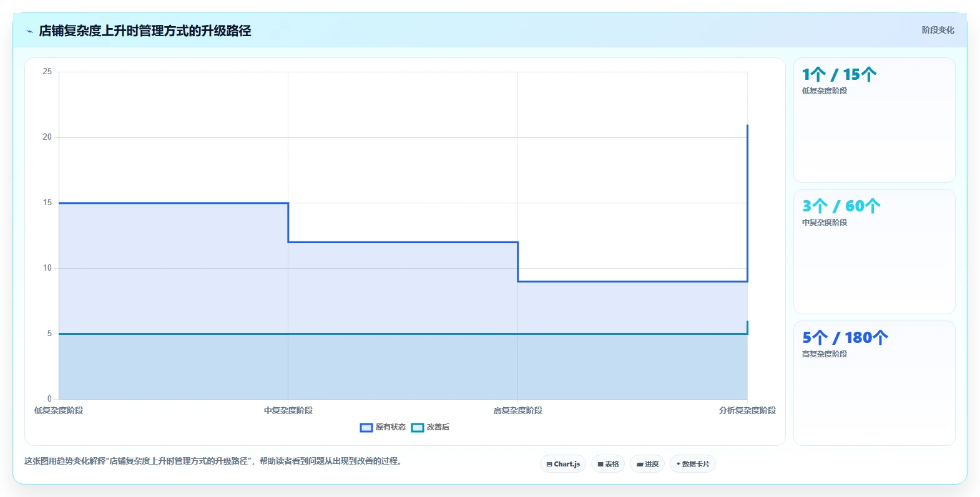This screenshot has height=497, width=980.
Task: Click the 数据卡片 tag icon
Action: point(679,464)
